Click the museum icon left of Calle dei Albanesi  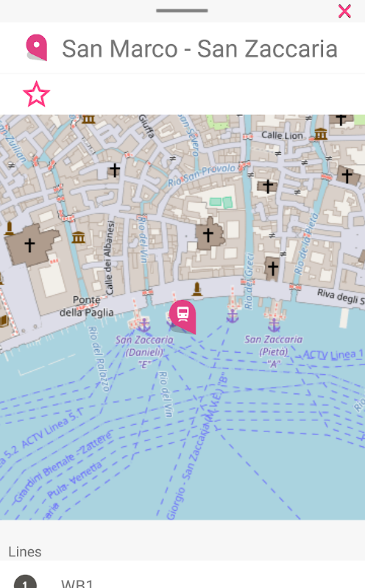[x=79, y=237]
